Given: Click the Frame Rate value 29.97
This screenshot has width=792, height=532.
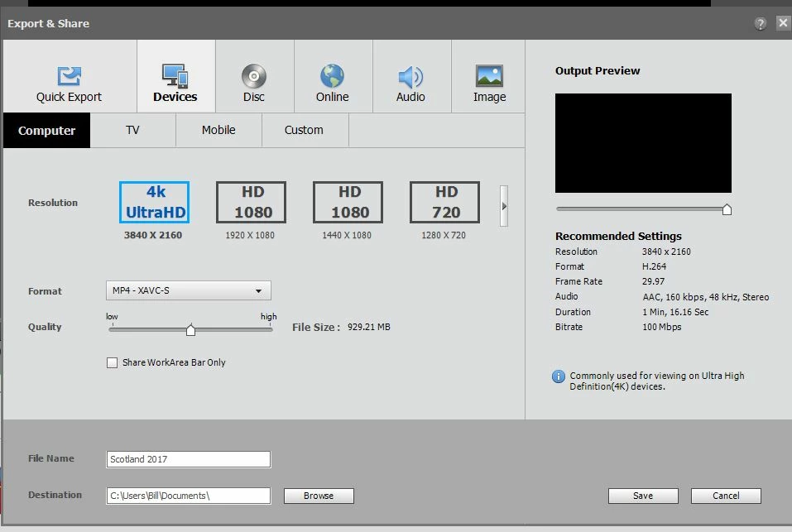Looking at the screenshot, I should coord(653,281).
